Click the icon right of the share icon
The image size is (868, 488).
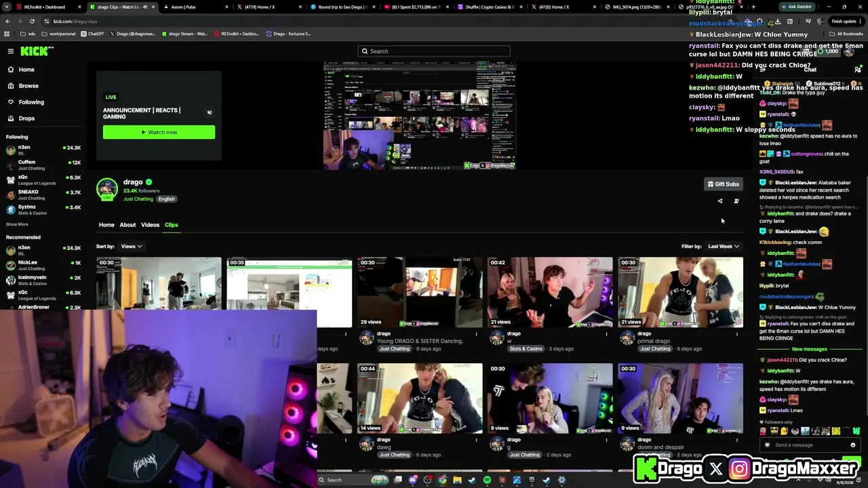(x=736, y=201)
